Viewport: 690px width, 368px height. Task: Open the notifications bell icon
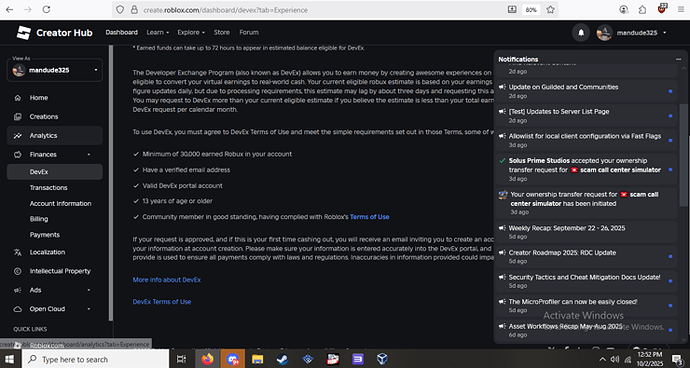pyautogui.click(x=581, y=33)
